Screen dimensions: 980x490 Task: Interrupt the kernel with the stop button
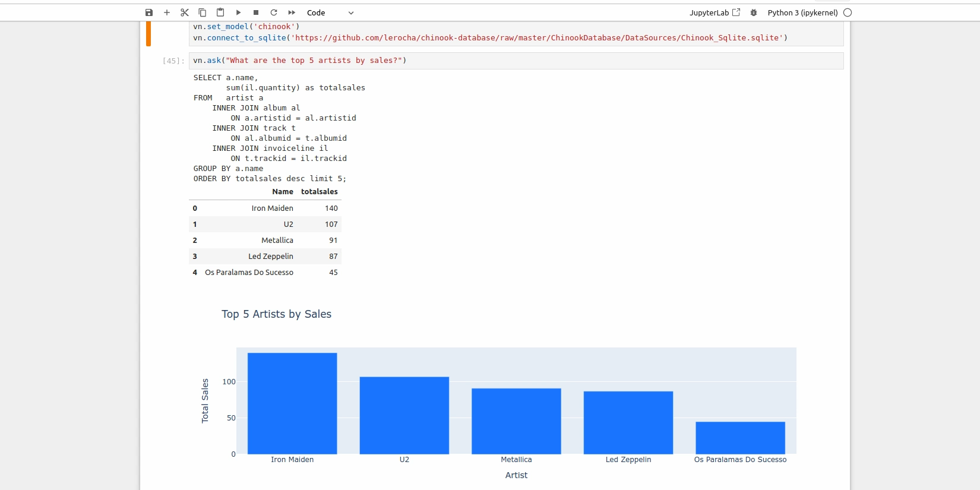[256, 12]
